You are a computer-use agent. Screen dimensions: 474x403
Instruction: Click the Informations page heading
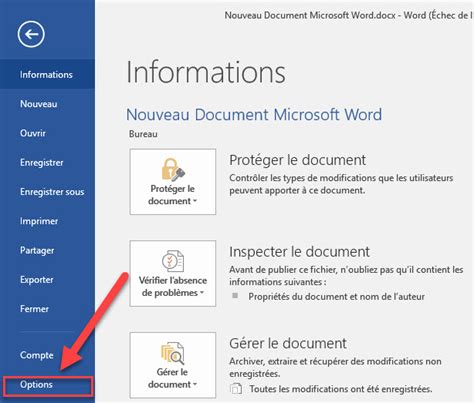[x=206, y=72]
